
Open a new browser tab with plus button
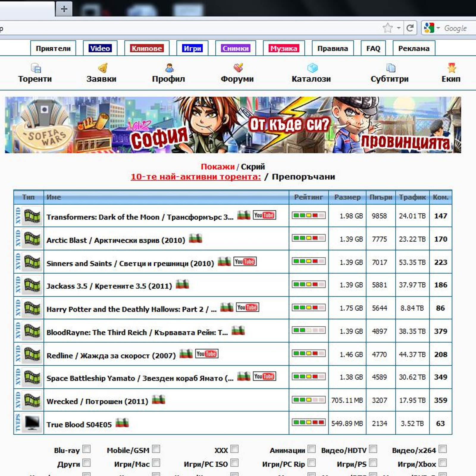64,9
